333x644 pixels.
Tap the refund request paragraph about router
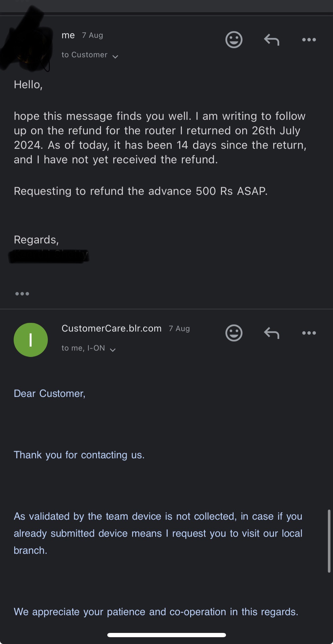coord(159,138)
